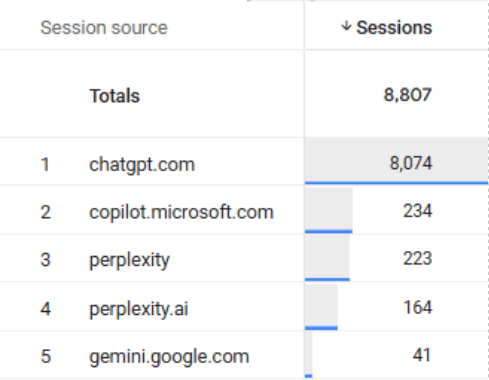Click the copilot.microsoft.com sessions bar
Image resolution: width=489 pixels, height=380 pixels.
click(329, 210)
